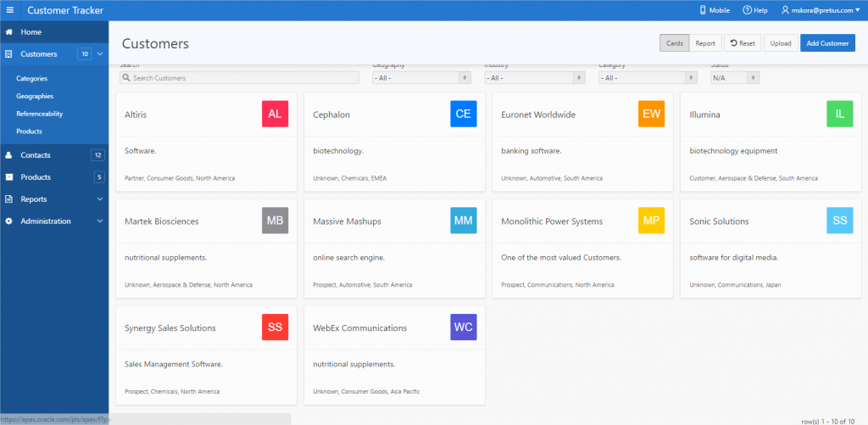
Task: Open the Cephalon customer name
Action: [331, 115]
